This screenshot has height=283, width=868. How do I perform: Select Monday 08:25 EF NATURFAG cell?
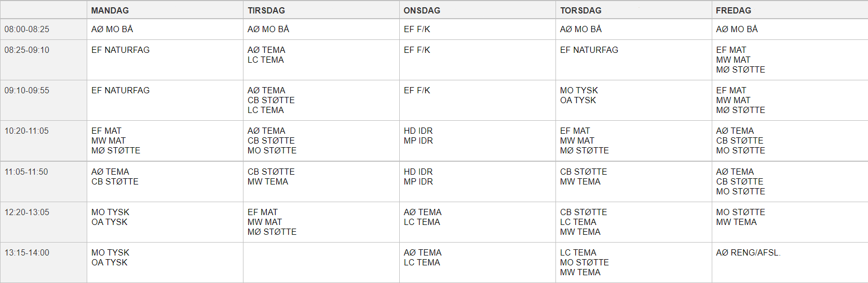point(165,60)
